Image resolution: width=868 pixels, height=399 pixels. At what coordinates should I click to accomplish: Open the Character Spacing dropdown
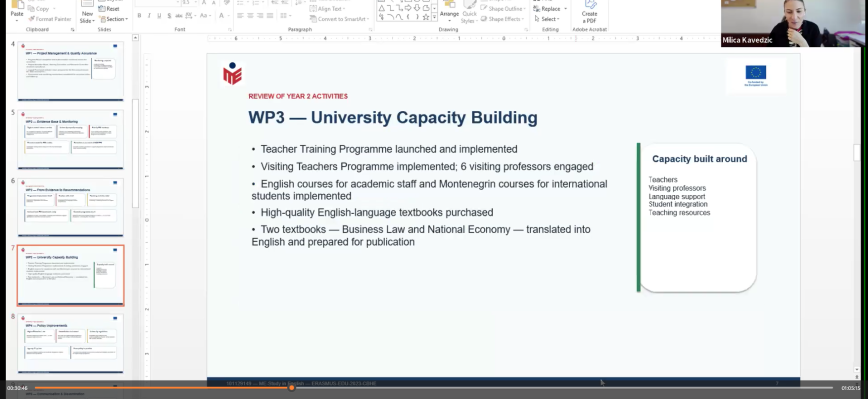(190, 16)
